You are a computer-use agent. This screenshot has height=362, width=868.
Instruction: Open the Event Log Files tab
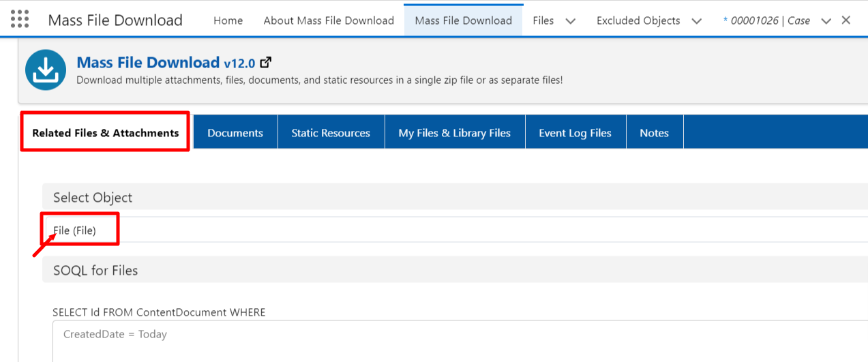[575, 133]
